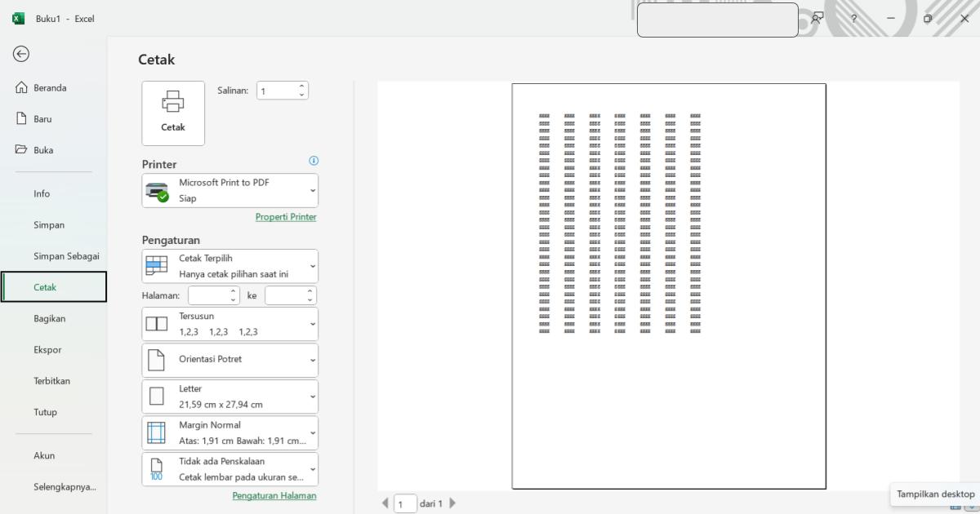Click the Letter paper size icon
The image size is (980, 514).
(x=156, y=397)
